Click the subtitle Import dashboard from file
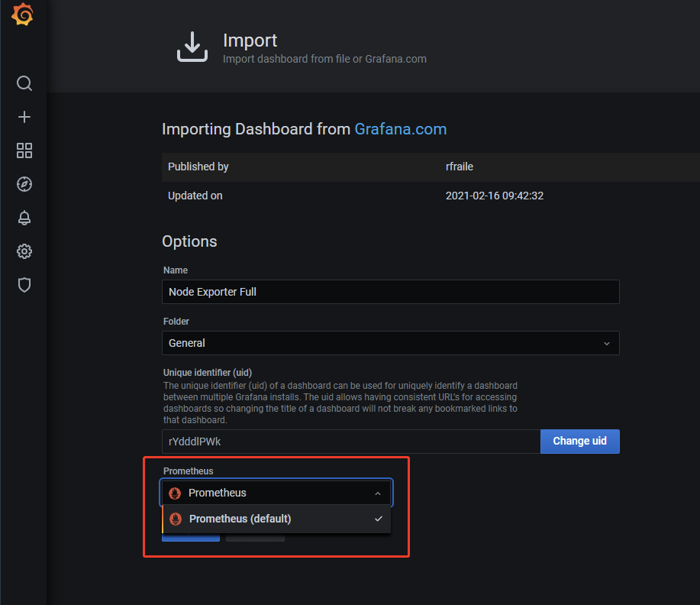 (324, 59)
